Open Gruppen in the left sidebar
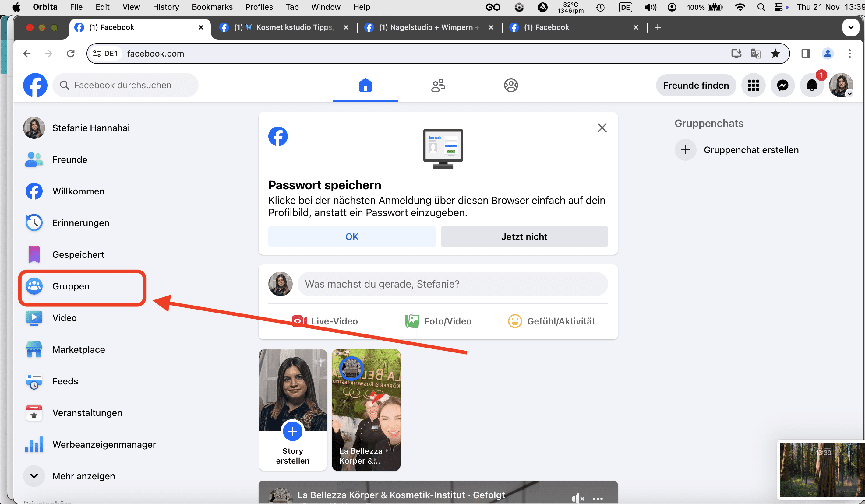Viewport: 865px width, 504px height. coord(70,286)
